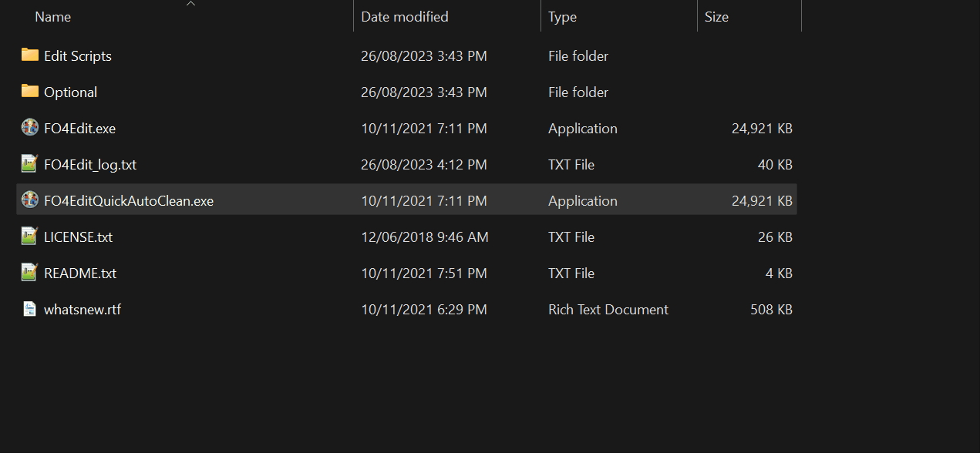
Task: Click the whatsnew.rtf document icon
Action: point(30,309)
